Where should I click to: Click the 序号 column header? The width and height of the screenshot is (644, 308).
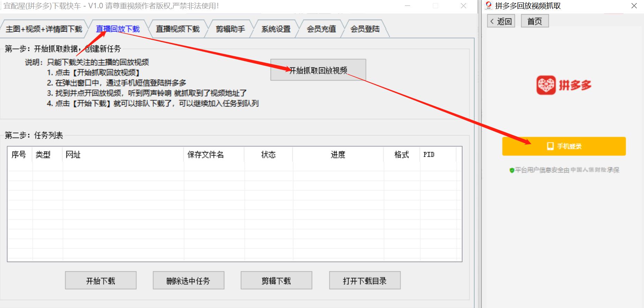tap(19, 155)
